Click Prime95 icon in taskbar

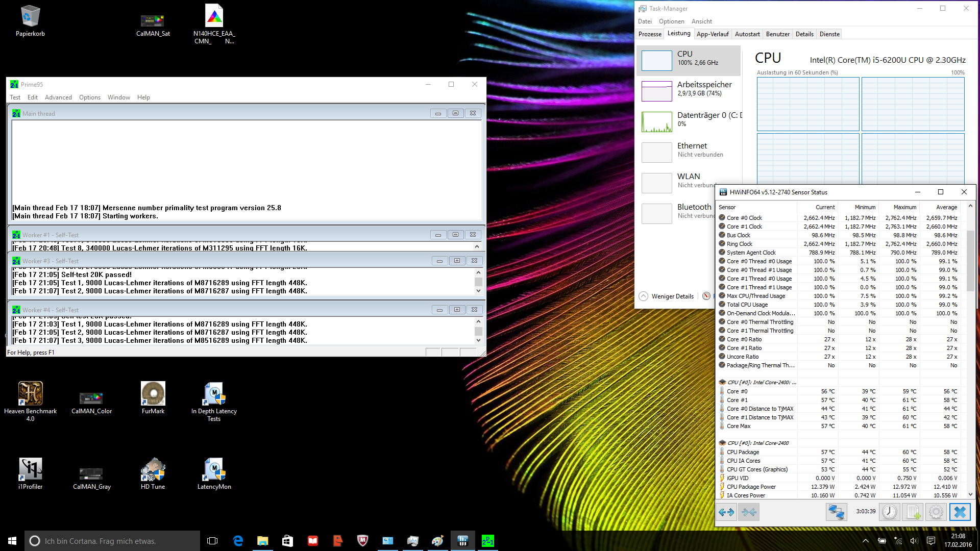(x=487, y=541)
